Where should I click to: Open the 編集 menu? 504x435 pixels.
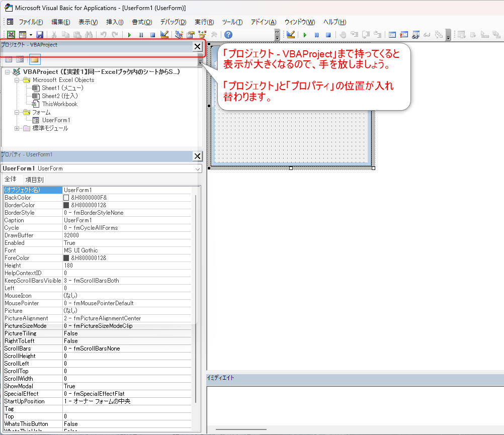coord(60,22)
